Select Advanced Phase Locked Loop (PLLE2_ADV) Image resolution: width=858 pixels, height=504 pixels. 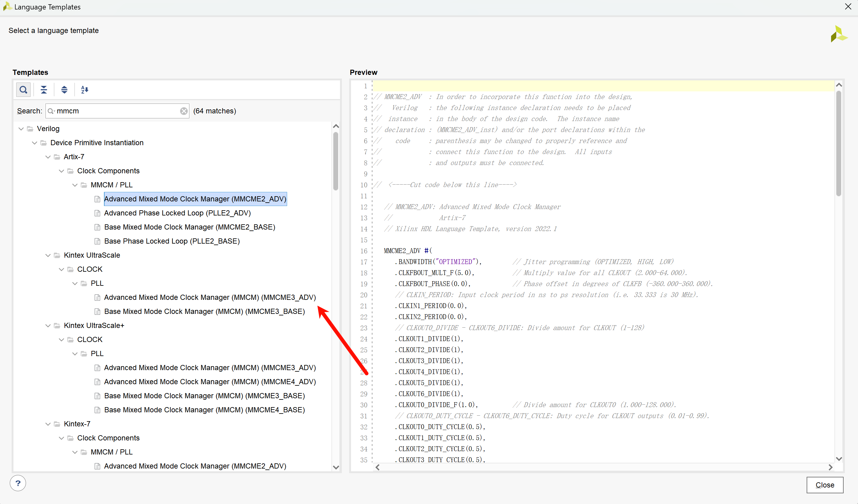click(x=177, y=213)
